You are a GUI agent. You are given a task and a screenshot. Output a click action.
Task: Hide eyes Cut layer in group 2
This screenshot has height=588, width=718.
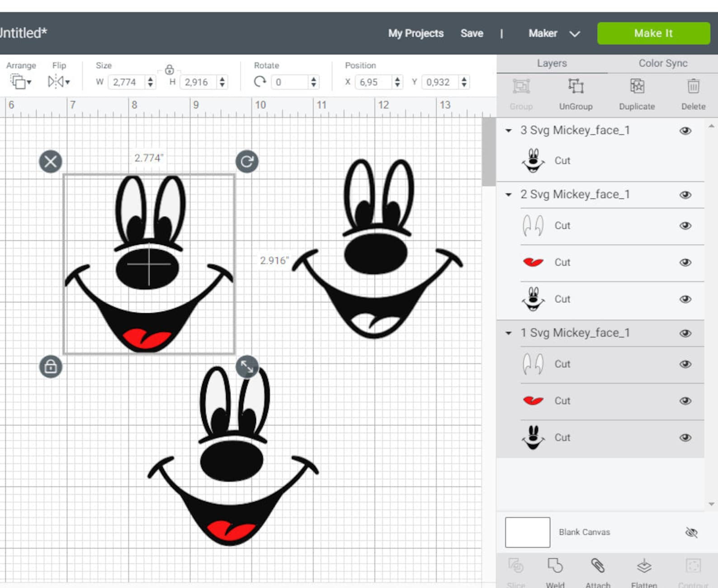click(685, 226)
